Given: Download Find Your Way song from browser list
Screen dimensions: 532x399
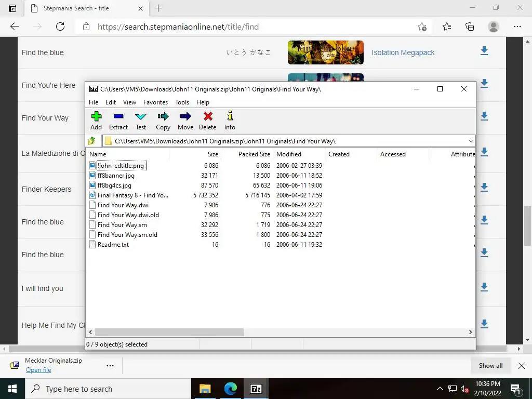Looking at the screenshot, I should [484, 116].
